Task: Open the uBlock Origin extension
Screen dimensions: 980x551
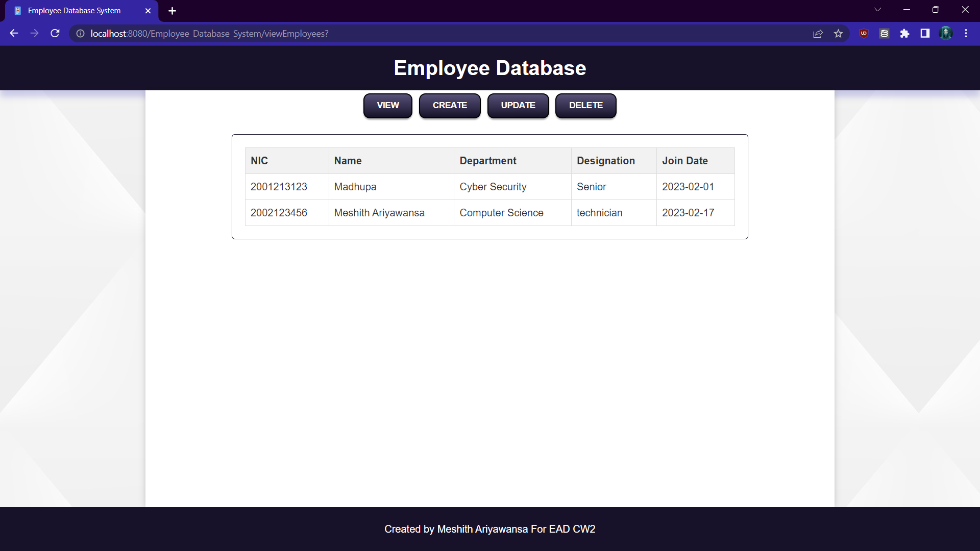Action: coord(864,33)
